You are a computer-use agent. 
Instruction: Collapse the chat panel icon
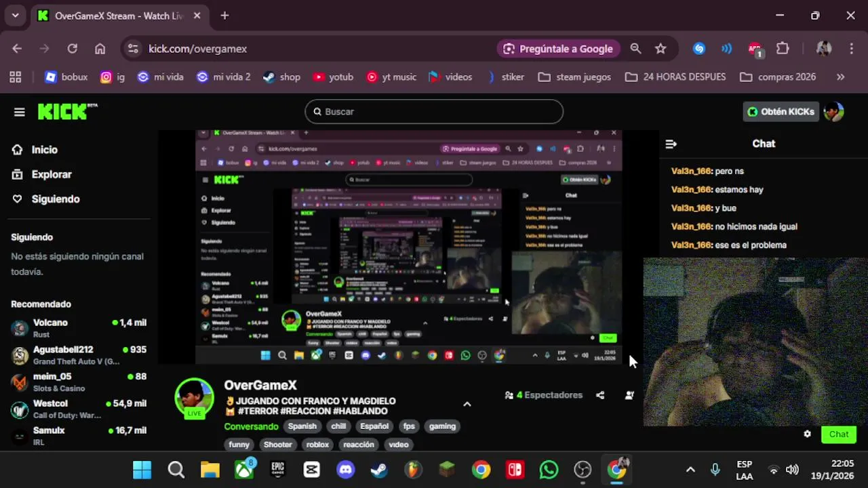coord(671,144)
